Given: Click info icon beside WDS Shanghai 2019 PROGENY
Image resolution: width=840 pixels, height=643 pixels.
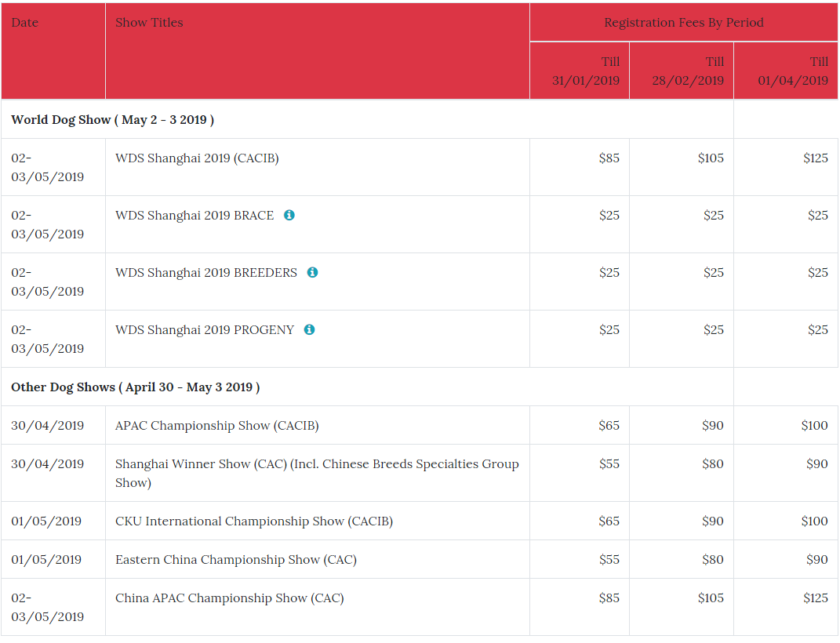Looking at the screenshot, I should (x=309, y=329).
